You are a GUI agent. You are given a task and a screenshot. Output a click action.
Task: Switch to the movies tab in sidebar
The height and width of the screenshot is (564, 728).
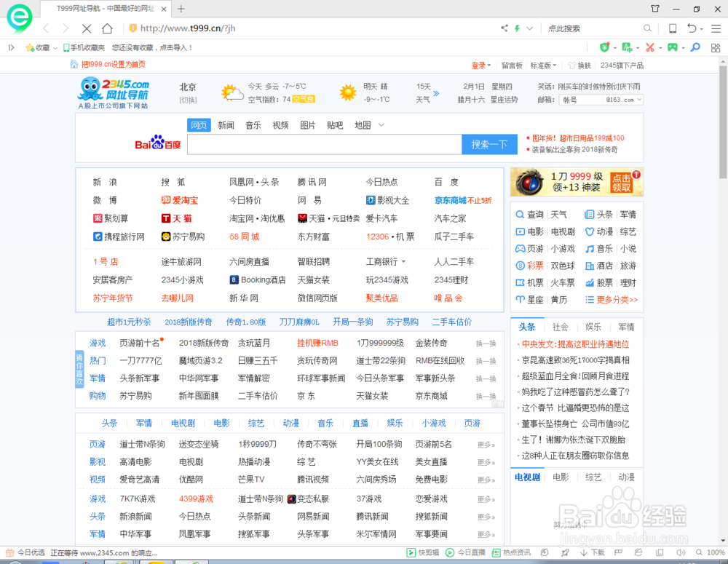pyautogui.click(x=561, y=477)
